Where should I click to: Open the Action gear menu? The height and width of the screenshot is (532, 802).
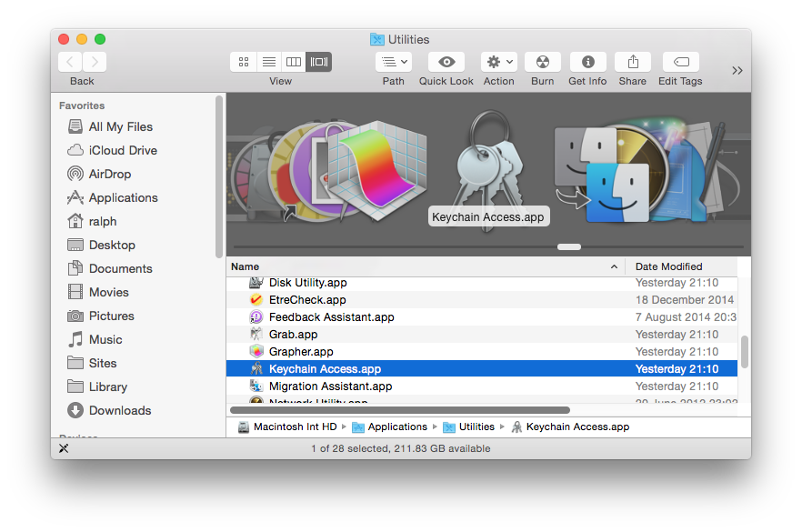pyautogui.click(x=498, y=62)
